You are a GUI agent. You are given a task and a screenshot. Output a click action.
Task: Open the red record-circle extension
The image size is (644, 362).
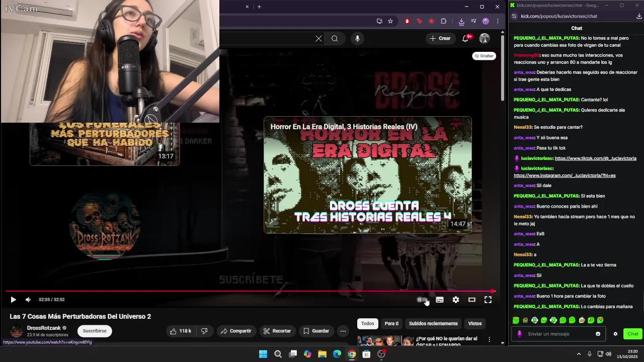431,21
